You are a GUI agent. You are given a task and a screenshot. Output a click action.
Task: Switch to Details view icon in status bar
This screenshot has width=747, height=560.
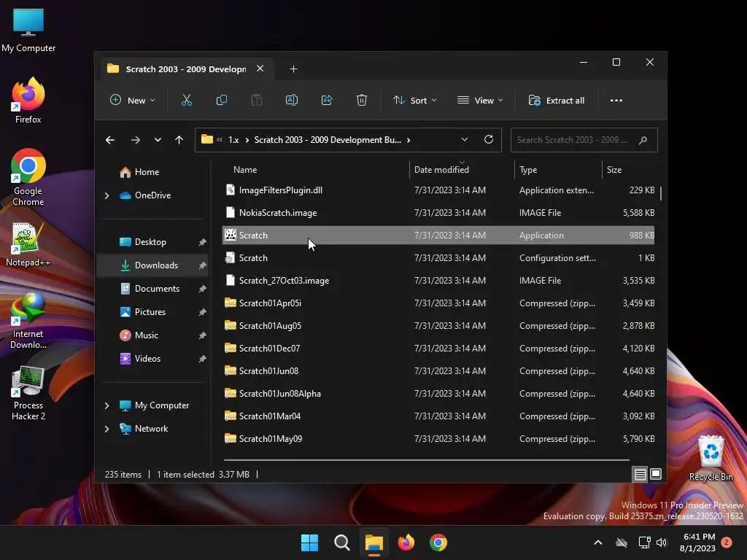[640, 474]
